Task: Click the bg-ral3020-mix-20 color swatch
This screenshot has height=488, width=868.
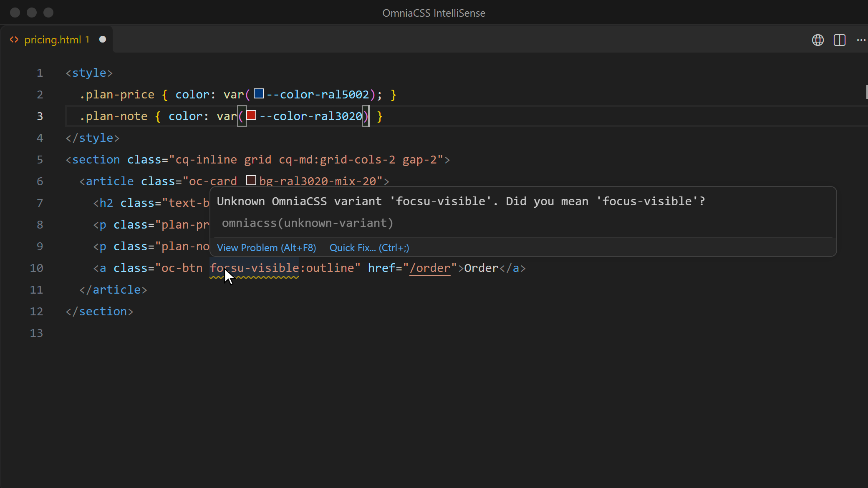Action: coord(251,180)
